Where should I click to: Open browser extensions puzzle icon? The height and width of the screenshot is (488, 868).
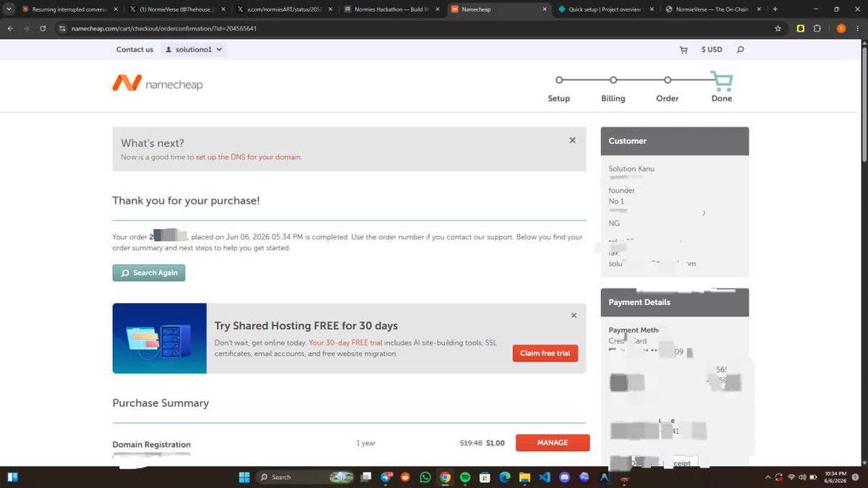[817, 28]
